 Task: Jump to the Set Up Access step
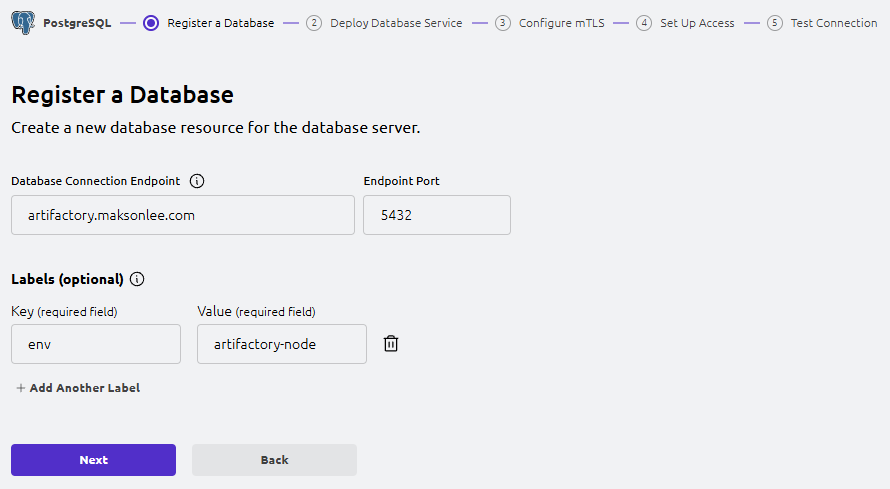[x=697, y=23]
